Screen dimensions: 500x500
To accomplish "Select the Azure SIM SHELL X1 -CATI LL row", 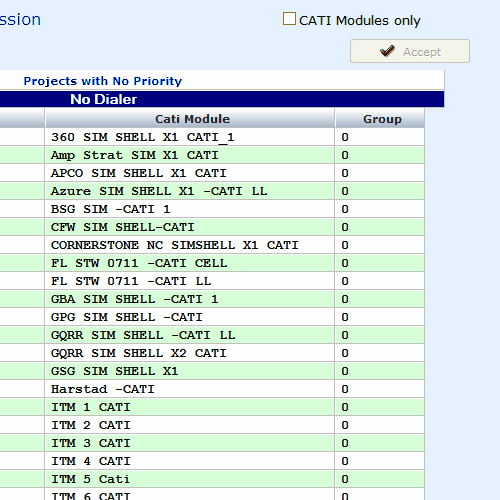I will point(212,191).
